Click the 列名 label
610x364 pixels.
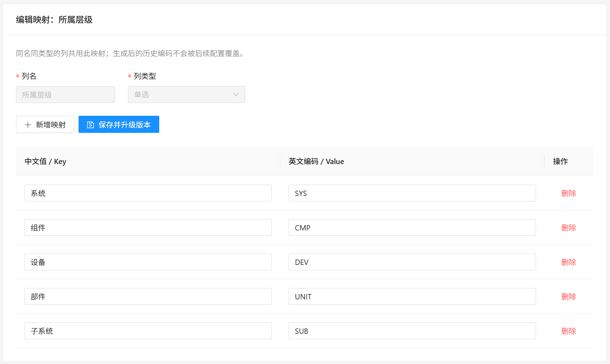(x=29, y=76)
